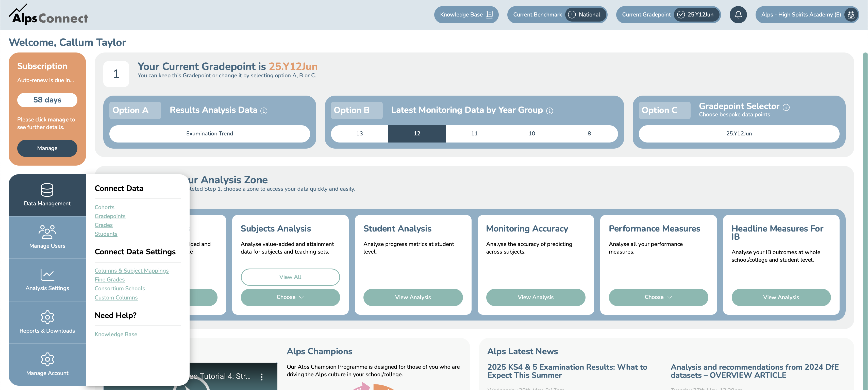
Task: Click the Current Gradepoint checkmark icon
Action: [681, 14]
